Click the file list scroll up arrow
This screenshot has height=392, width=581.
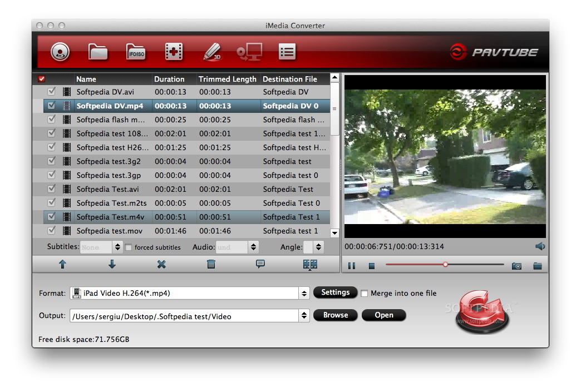click(x=334, y=77)
